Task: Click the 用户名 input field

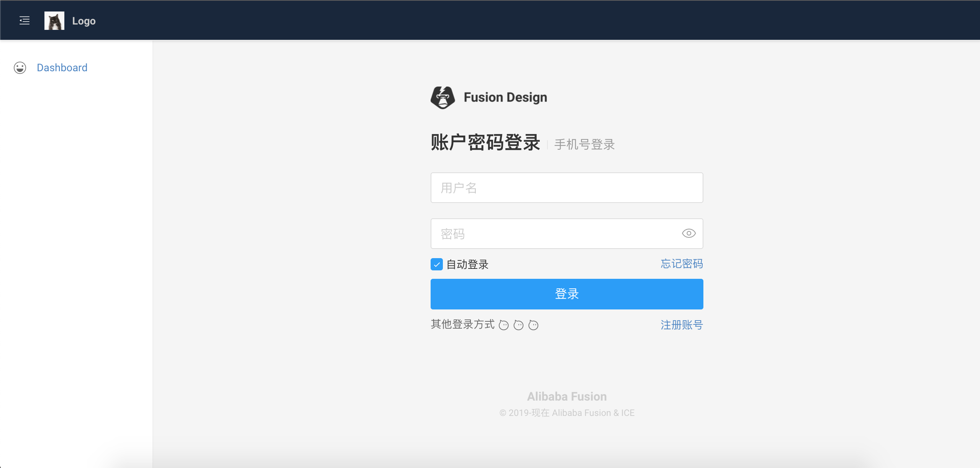Action: 566,187
